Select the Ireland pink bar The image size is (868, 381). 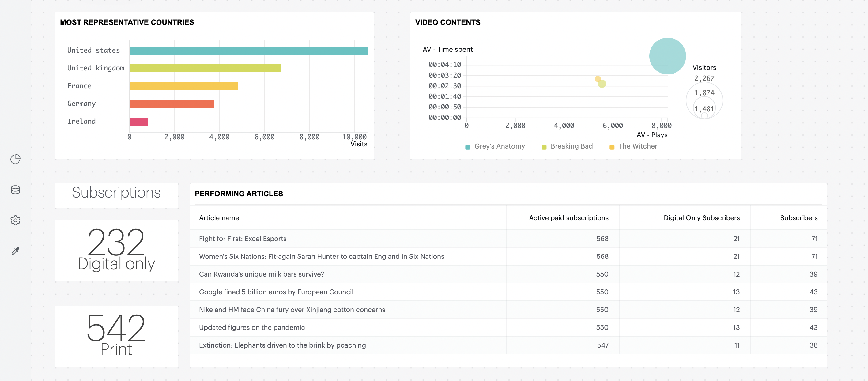138,122
